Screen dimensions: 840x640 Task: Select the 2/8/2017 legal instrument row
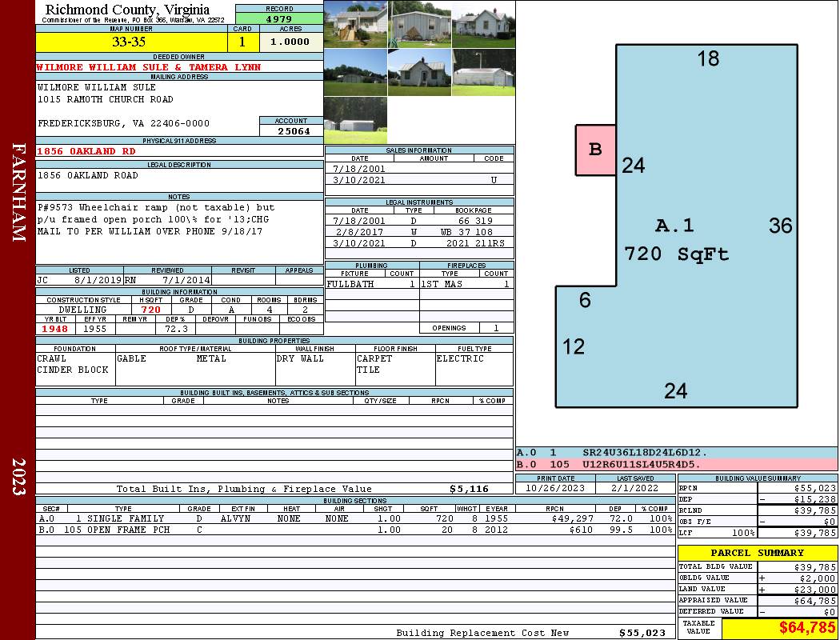419,232
